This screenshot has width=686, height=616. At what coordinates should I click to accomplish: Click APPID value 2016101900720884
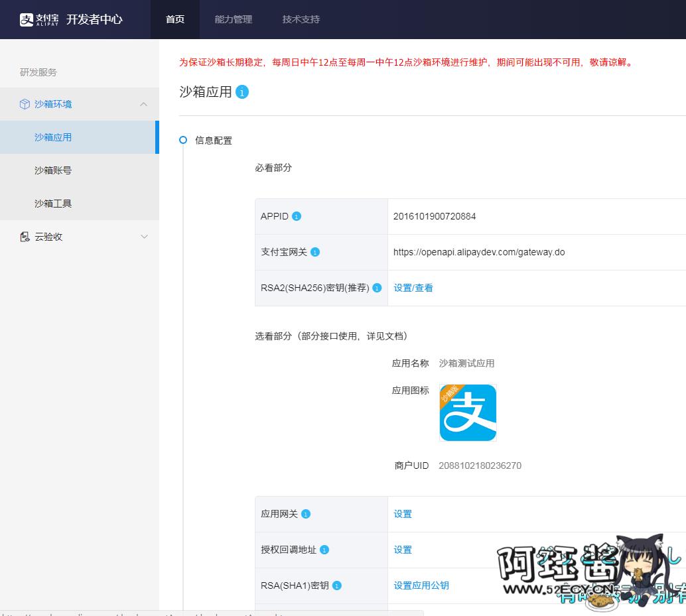pyautogui.click(x=435, y=216)
